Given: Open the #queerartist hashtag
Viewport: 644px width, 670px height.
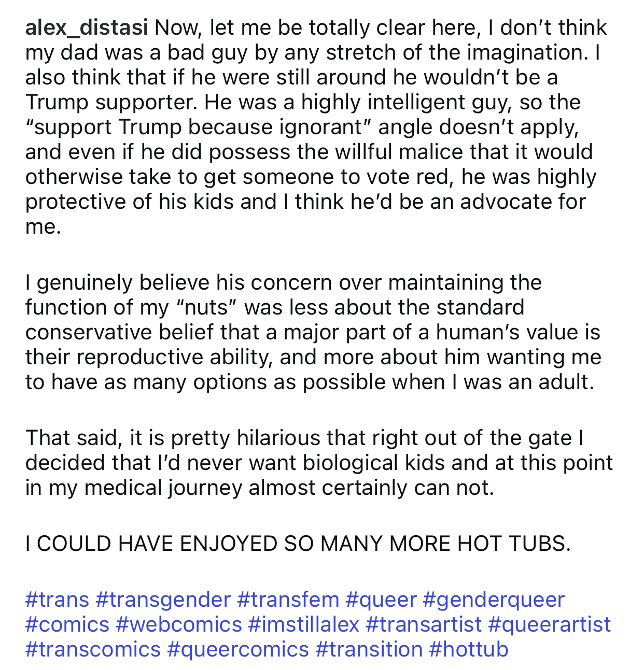Looking at the screenshot, I should (550, 624).
